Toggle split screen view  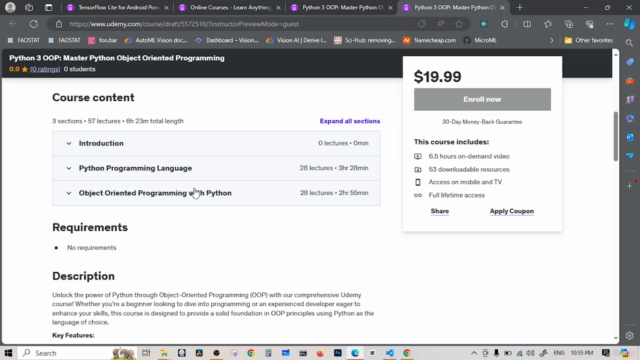point(527,24)
